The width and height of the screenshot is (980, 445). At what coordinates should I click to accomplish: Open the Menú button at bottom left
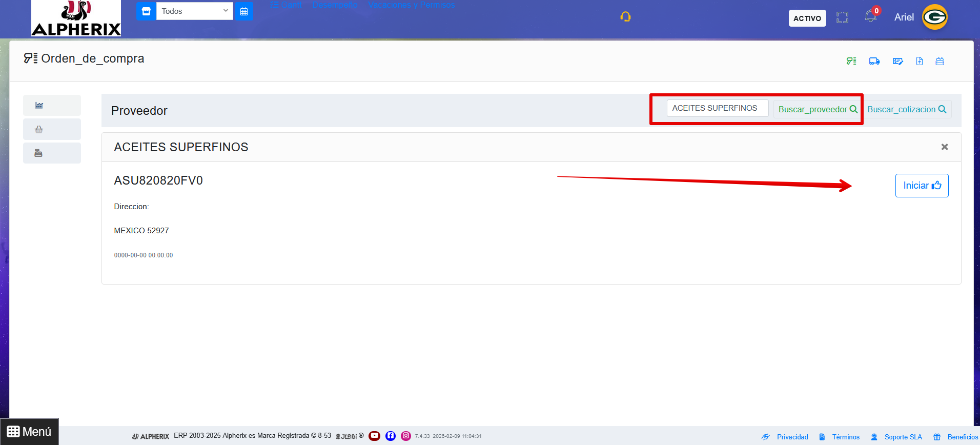tap(29, 432)
